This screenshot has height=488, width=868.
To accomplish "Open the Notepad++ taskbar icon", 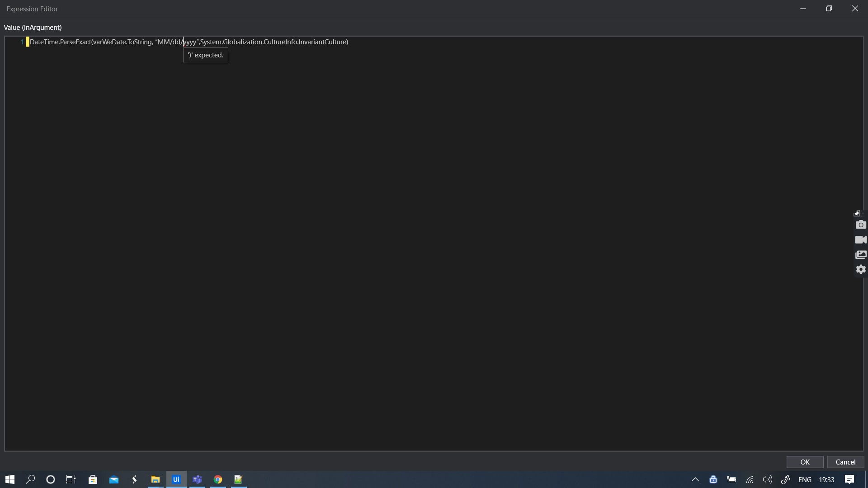I will coord(239,479).
